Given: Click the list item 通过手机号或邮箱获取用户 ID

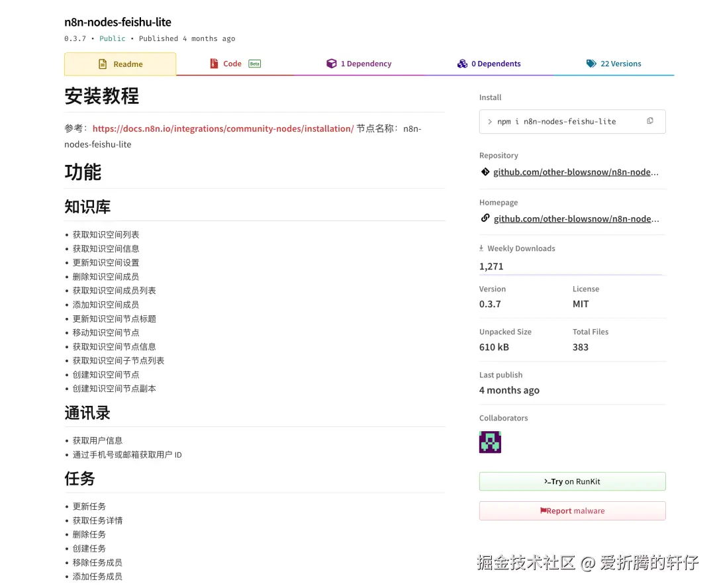Looking at the screenshot, I should (127, 455).
